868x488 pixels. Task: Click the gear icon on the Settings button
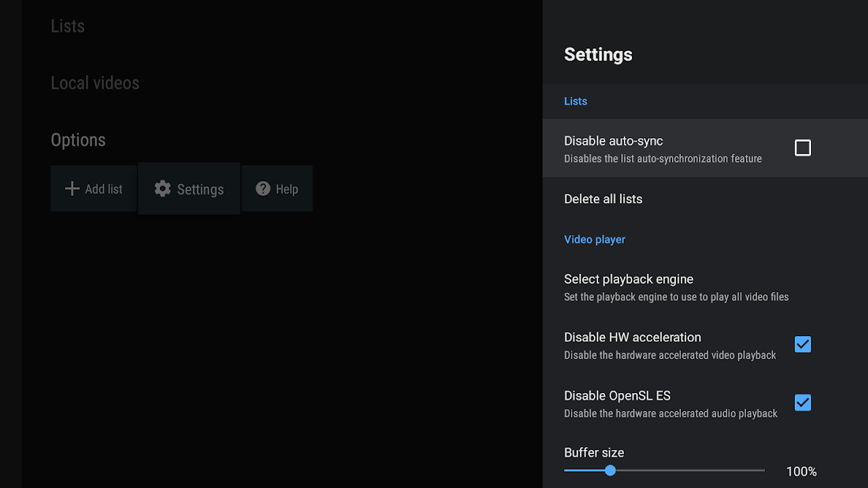(162, 188)
